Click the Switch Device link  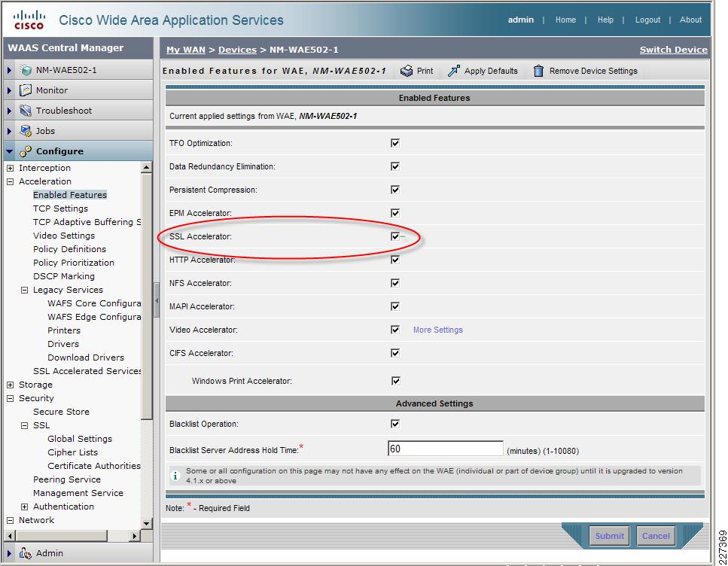pos(674,50)
